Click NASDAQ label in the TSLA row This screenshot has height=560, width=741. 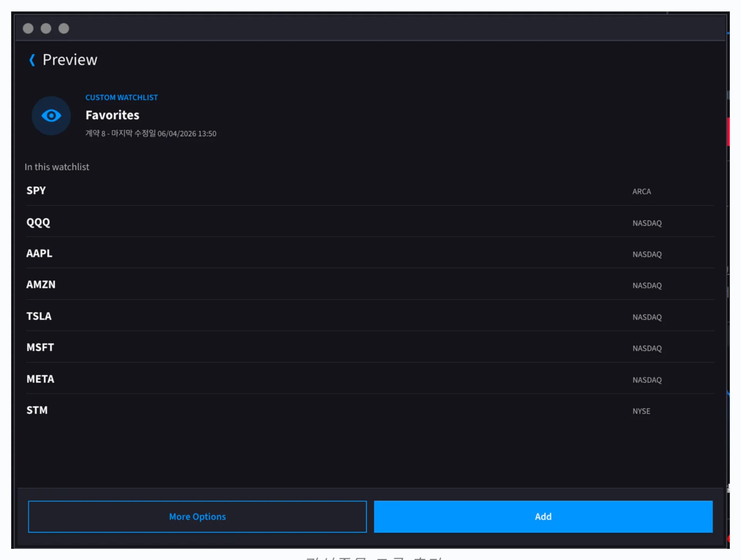pos(647,317)
